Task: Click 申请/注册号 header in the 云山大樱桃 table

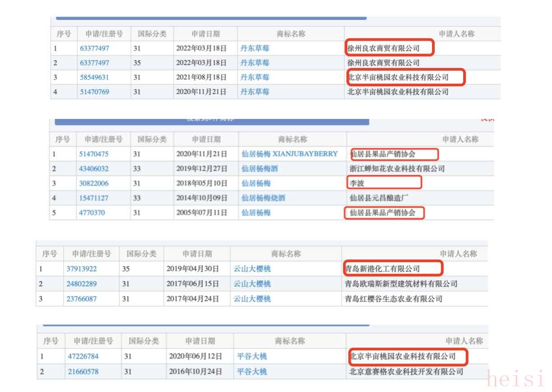Action: click(92, 254)
